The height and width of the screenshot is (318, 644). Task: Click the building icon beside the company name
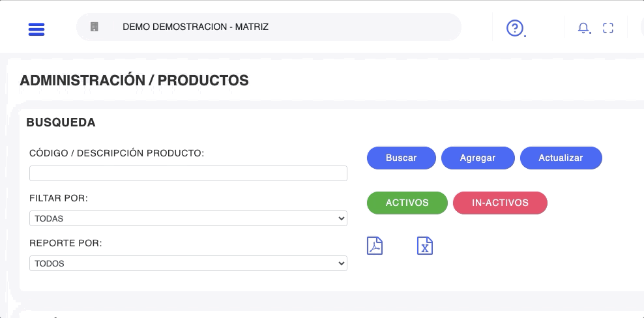point(94,27)
